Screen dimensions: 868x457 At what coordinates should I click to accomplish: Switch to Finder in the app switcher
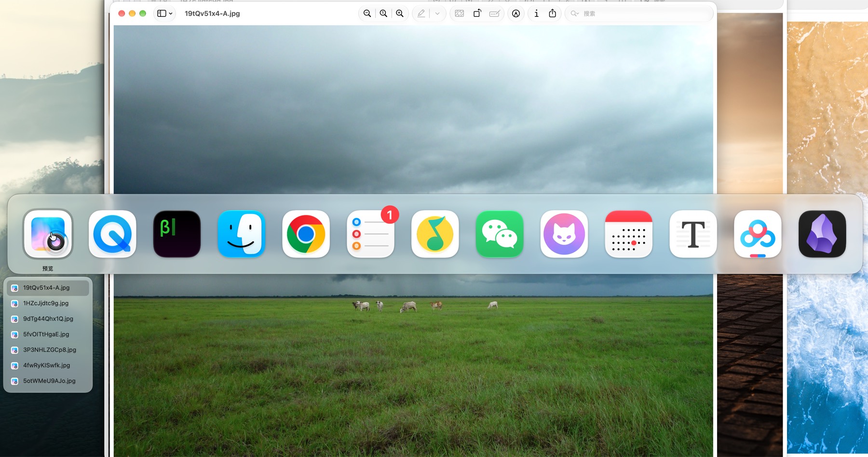242,234
